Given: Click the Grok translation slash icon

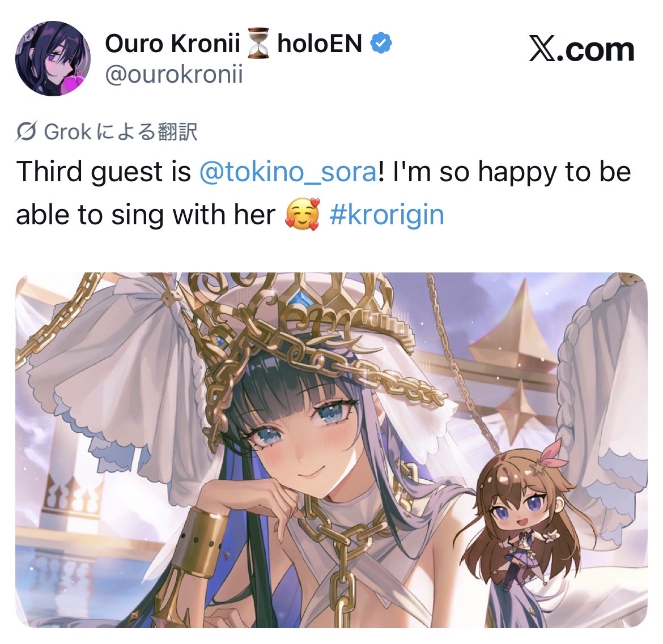Looking at the screenshot, I should tap(26, 132).
